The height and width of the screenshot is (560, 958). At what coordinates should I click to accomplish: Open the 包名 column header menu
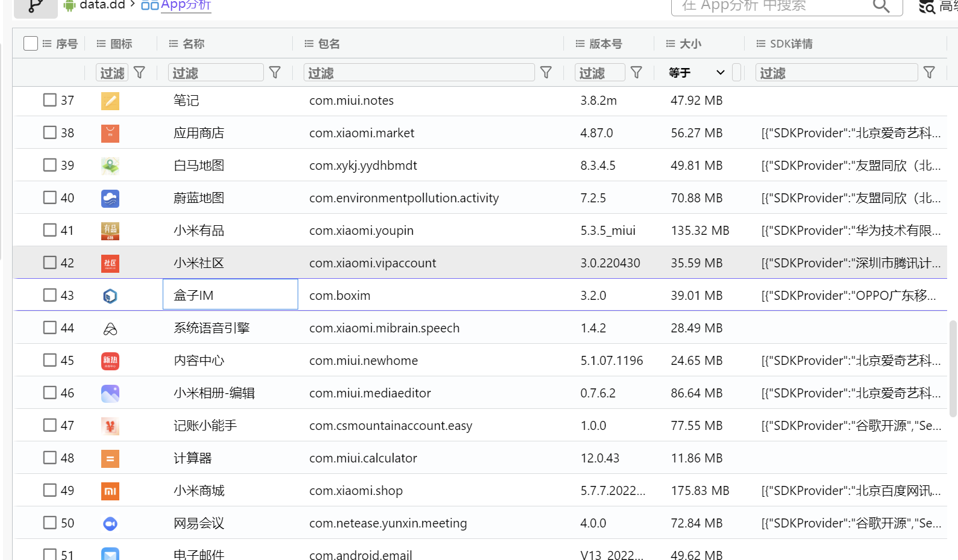click(309, 44)
